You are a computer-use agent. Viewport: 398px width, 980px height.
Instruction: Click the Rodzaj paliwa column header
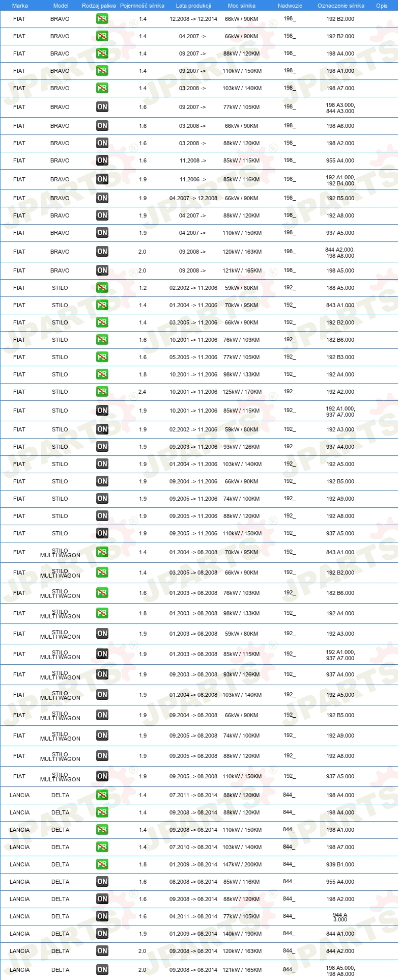[99, 6]
